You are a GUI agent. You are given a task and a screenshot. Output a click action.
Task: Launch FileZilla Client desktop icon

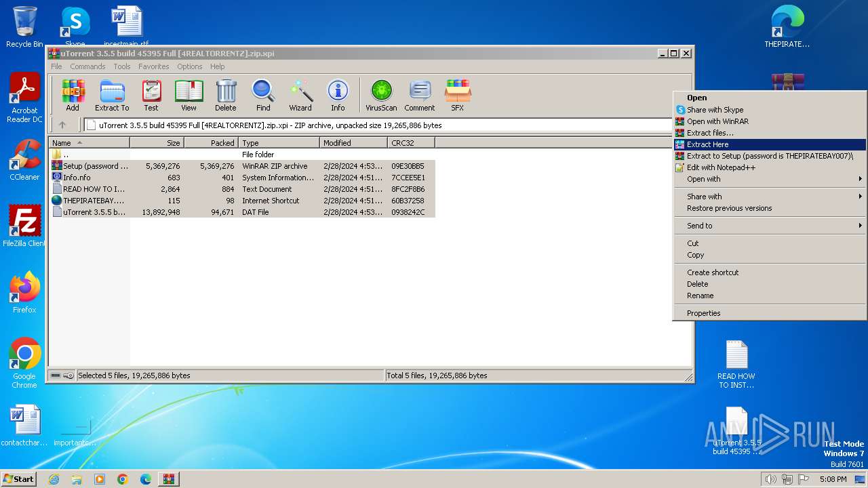24,226
